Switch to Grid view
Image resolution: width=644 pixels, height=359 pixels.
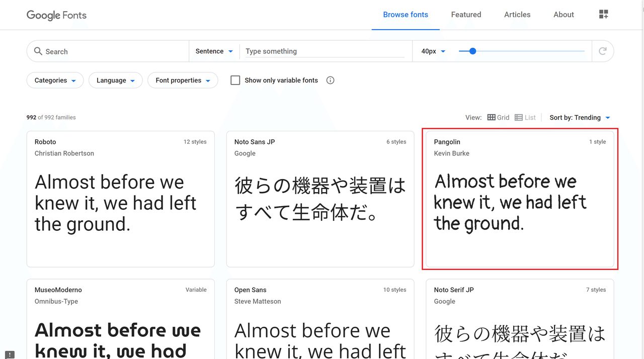tap(499, 118)
